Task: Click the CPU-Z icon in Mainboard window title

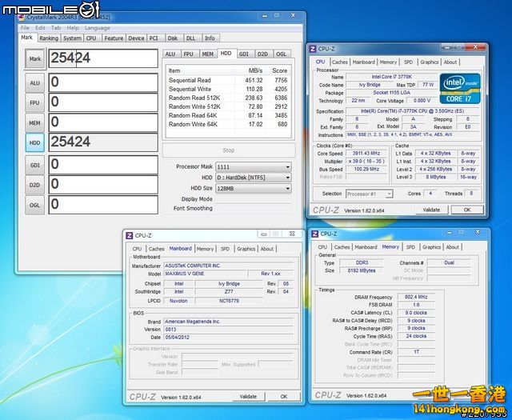Action: pyautogui.click(x=128, y=235)
